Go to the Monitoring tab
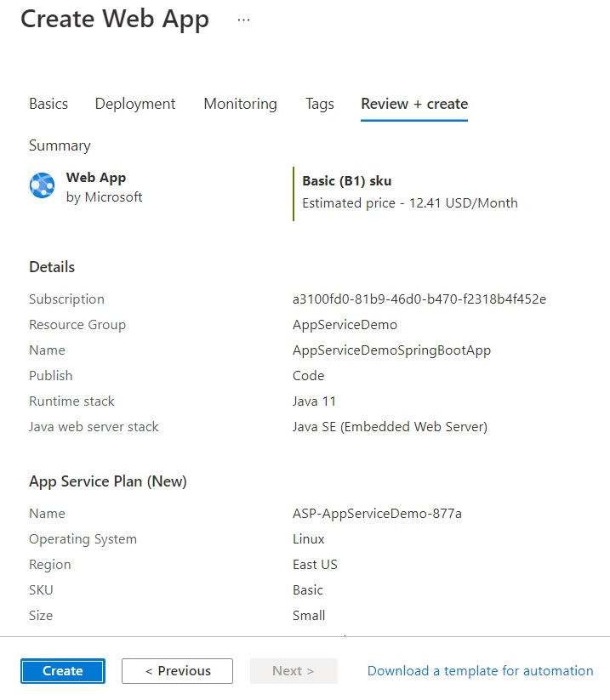This screenshot has width=610, height=700. [240, 104]
